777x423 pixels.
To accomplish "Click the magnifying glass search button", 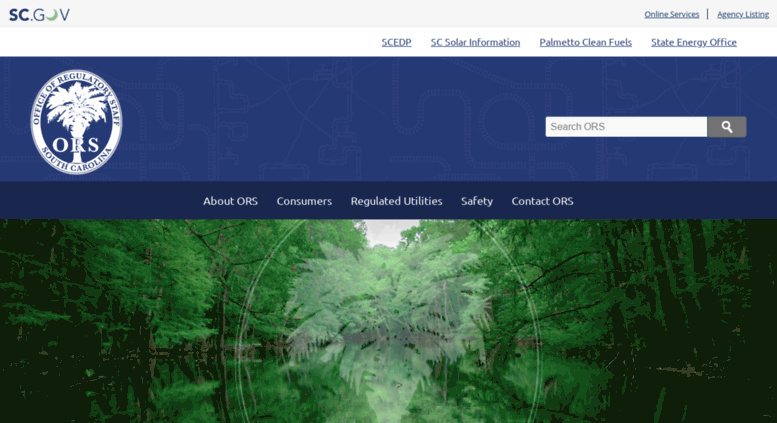I will (726, 127).
